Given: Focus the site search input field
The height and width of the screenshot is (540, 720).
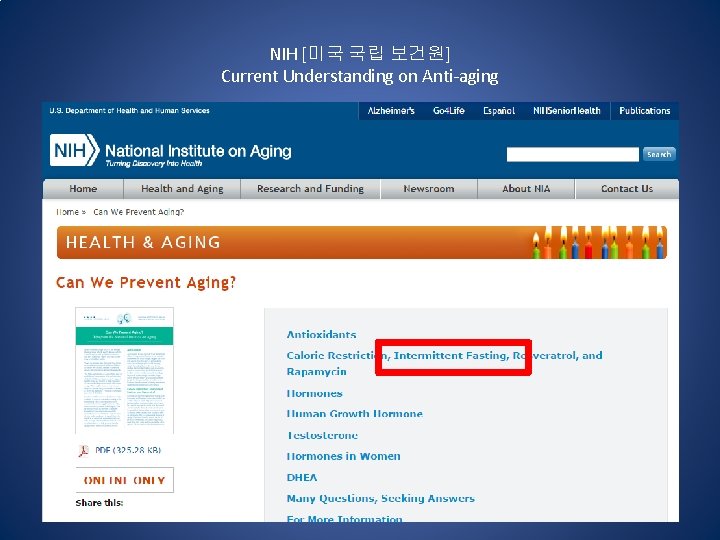Looking at the screenshot, I should click(x=572, y=154).
